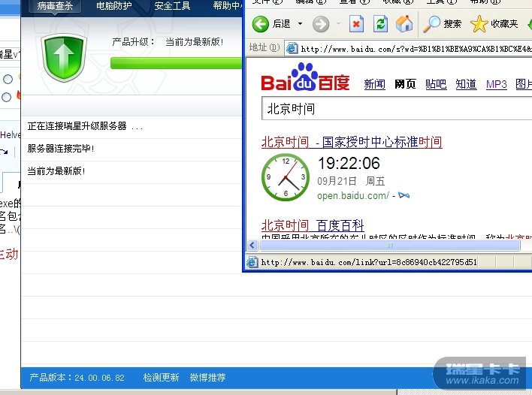Screen dimensions: 532x395
Task: Click the IE Home button
Action: point(404,24)
